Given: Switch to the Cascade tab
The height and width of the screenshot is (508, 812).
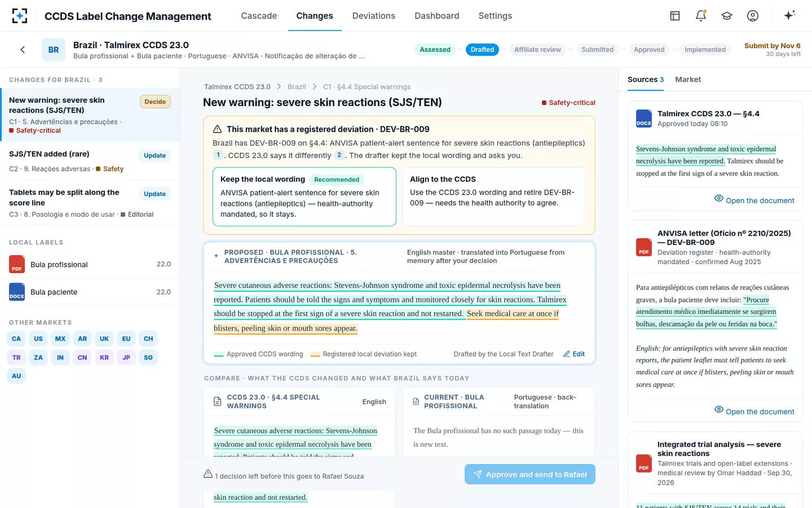Looking at the screenshot, I should pyautogui.click(x=259, y=16).
